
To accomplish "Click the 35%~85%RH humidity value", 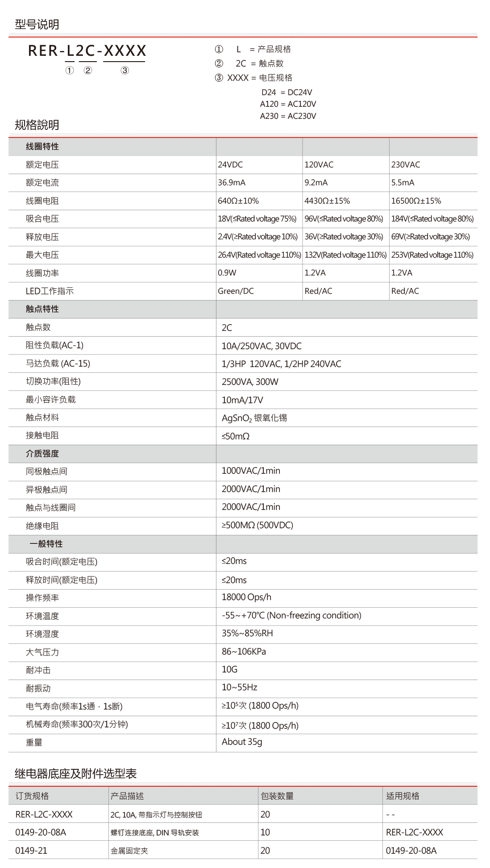I will pos(247,633).
